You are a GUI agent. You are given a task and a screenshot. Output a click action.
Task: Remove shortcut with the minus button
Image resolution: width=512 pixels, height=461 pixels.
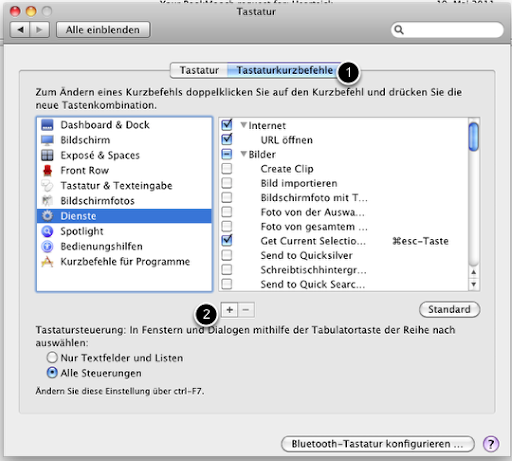246,310
